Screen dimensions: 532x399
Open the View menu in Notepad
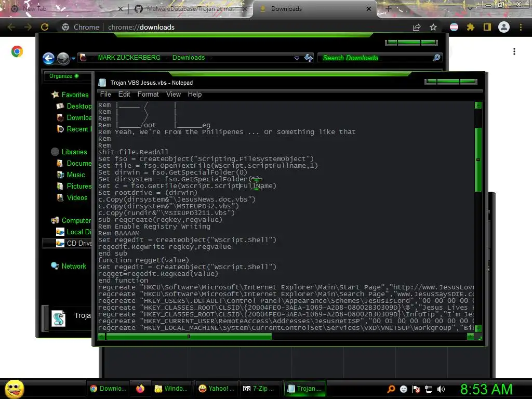[x=174, y=95]
